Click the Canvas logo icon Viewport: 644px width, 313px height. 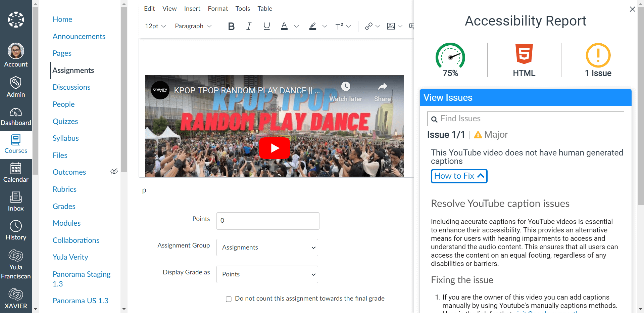point(16,20)
